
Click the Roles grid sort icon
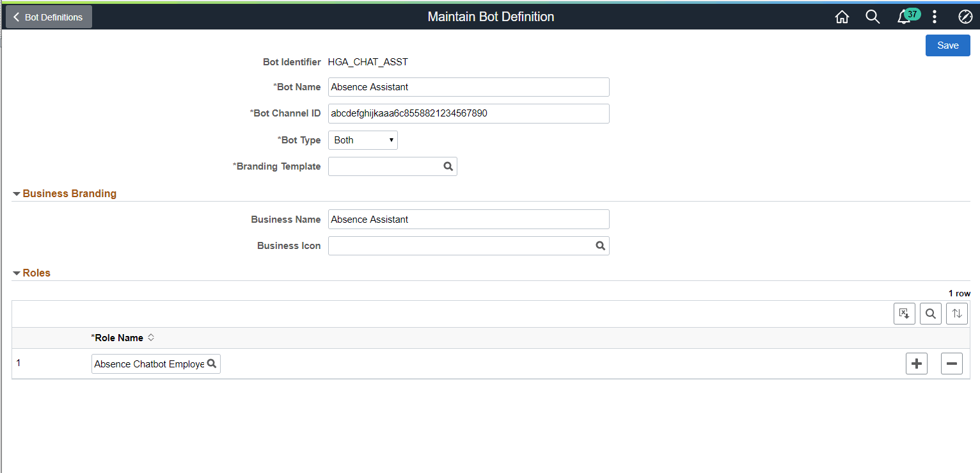pos(956,313)
